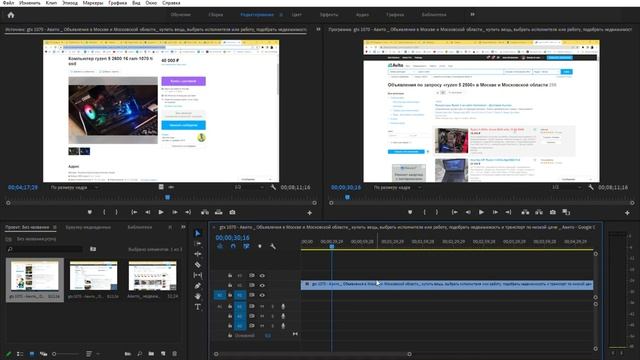Viewport: 640px width, 360px height.
Task: Go to In point in Source monitor
Action: coord(134,212)
